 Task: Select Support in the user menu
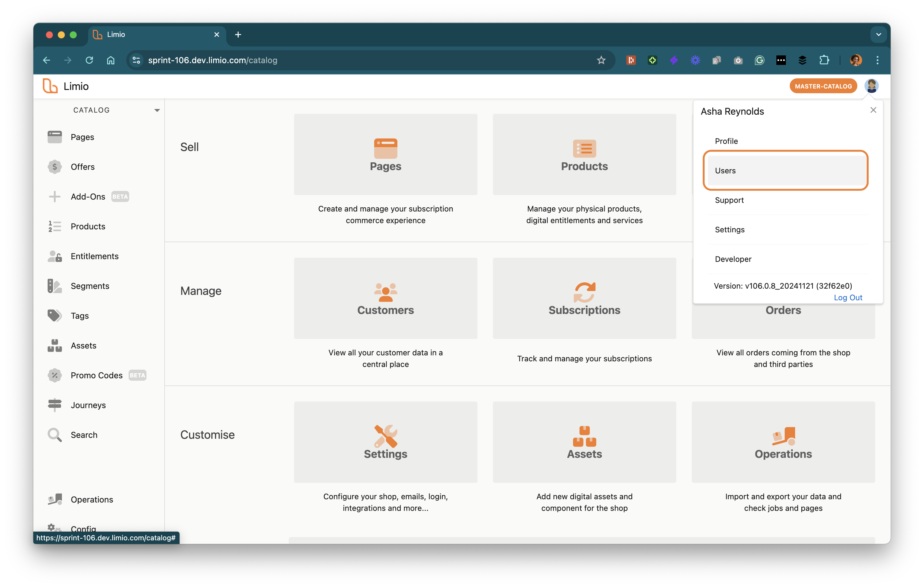(x=787, y=200)
